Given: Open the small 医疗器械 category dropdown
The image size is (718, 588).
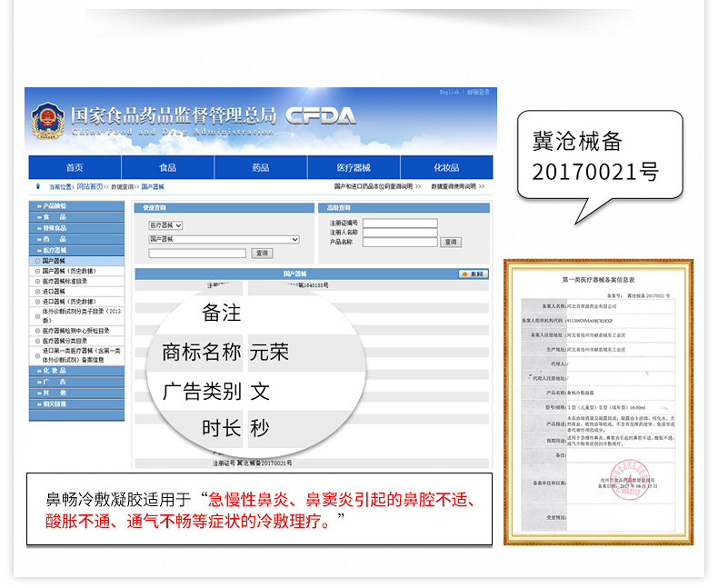Looking at the screenshot, I should [x=165, y=225].
